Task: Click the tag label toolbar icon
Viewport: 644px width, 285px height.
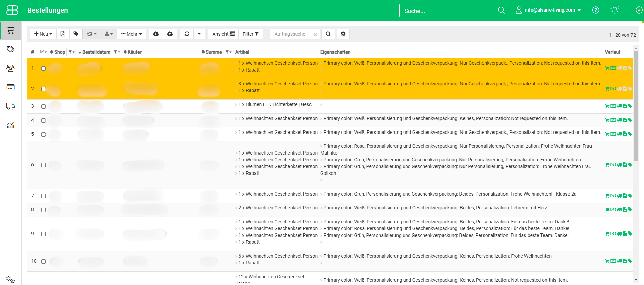Action: pyautogui.click(x=76, y=34)
